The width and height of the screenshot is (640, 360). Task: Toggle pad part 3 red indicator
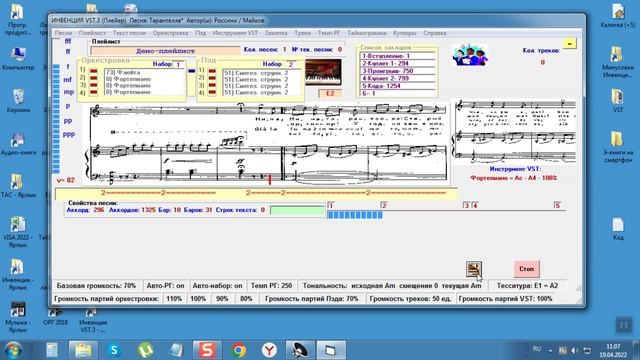tap(212, 85)
